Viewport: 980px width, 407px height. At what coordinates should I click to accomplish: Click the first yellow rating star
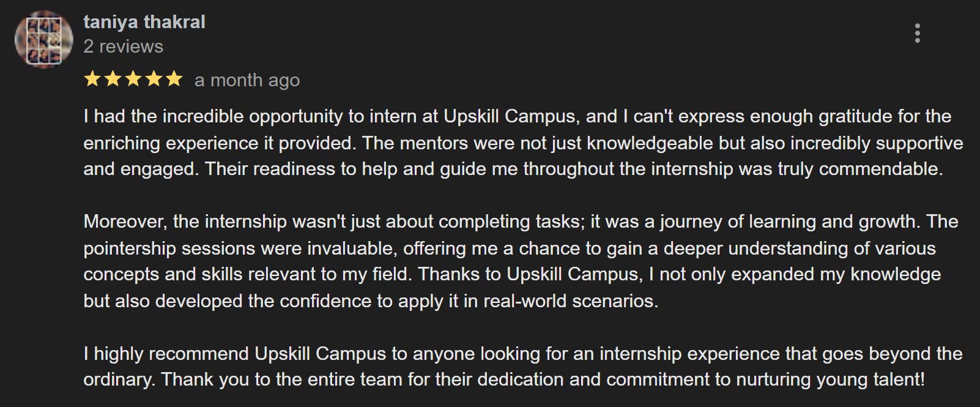pyautogui.click(x=92, y=79)
